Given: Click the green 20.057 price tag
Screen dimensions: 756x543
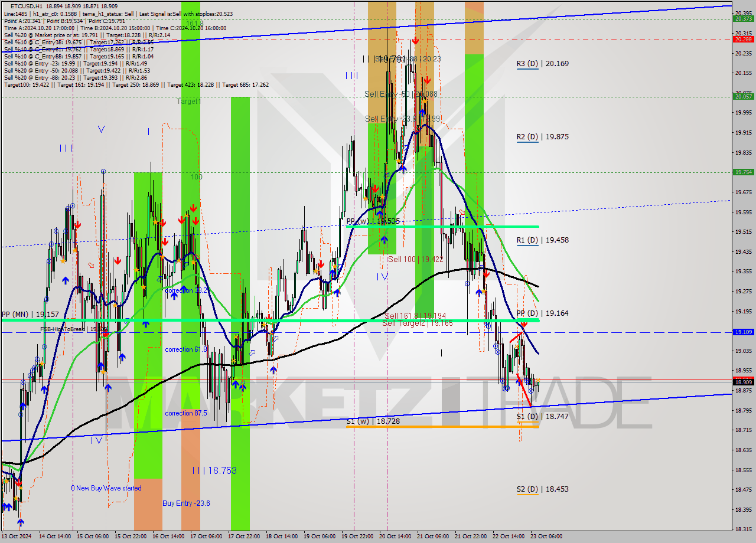Looking at the screenshot, I should (x=743, y=96).
